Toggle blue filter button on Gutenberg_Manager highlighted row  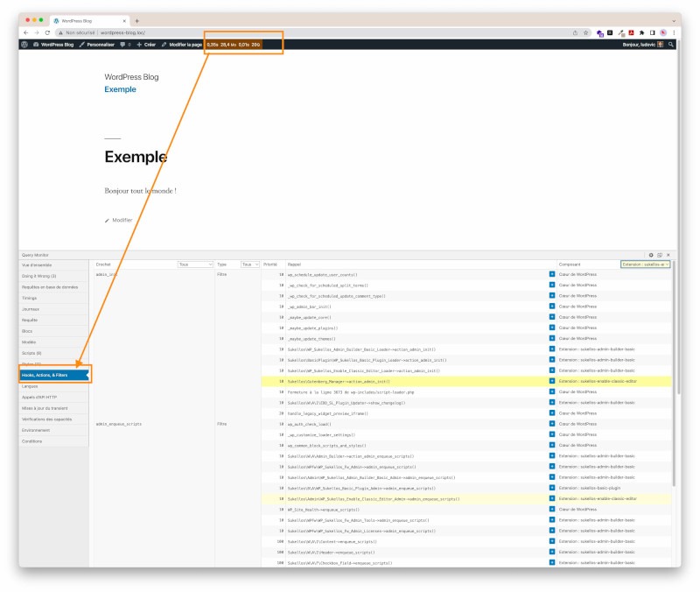pos(552,381)
